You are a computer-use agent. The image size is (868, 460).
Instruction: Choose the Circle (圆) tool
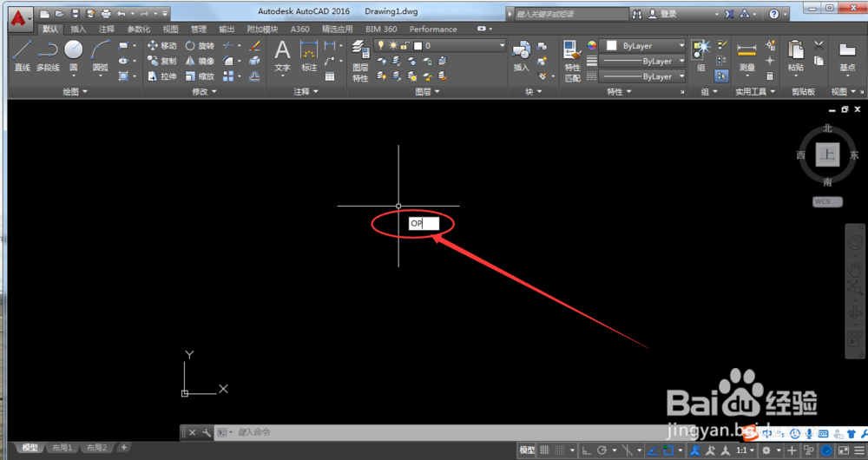click(x=74, y=56)
